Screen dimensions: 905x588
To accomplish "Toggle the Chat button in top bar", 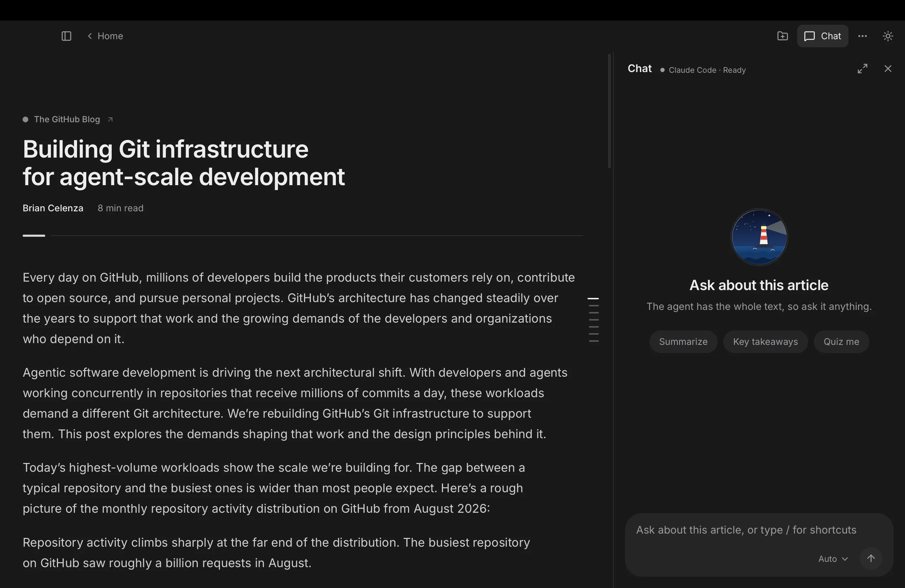I will (823, 36).
